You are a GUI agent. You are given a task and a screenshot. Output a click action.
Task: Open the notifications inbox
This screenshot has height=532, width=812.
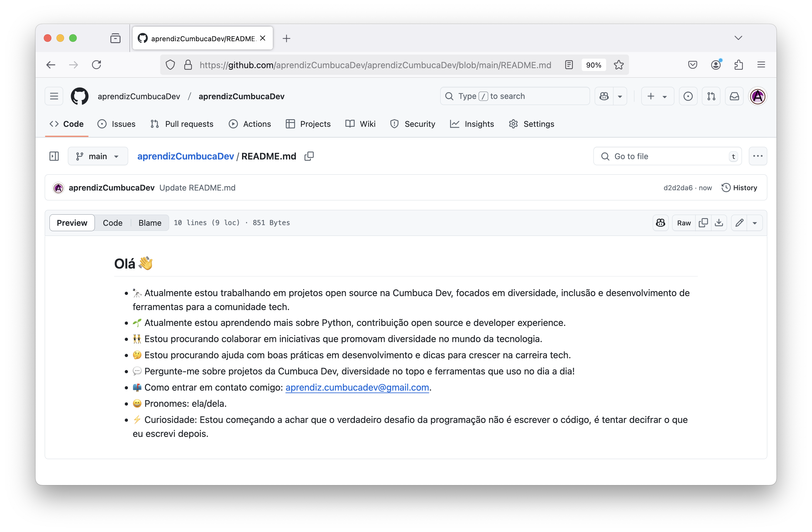(734, 96)
